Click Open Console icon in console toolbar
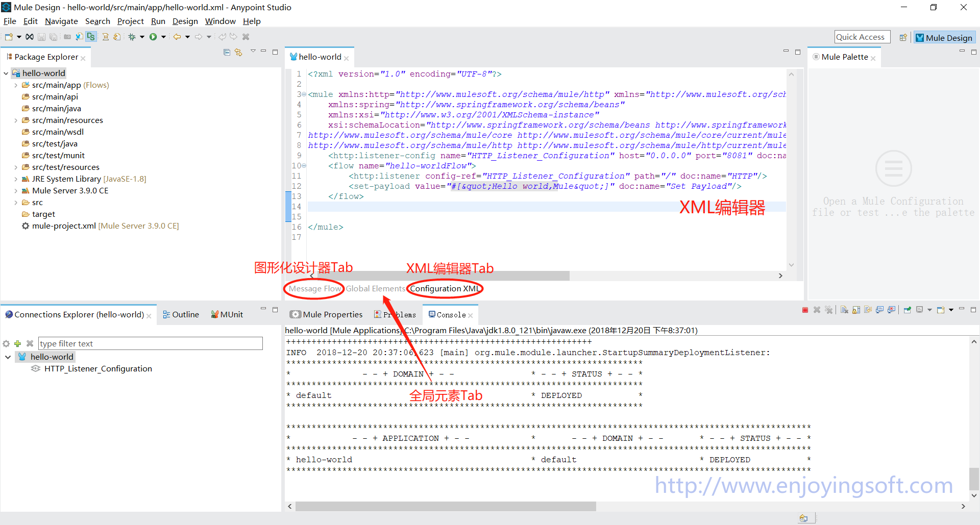This screenshot has height=525, width=980. [x=941, y=310]
